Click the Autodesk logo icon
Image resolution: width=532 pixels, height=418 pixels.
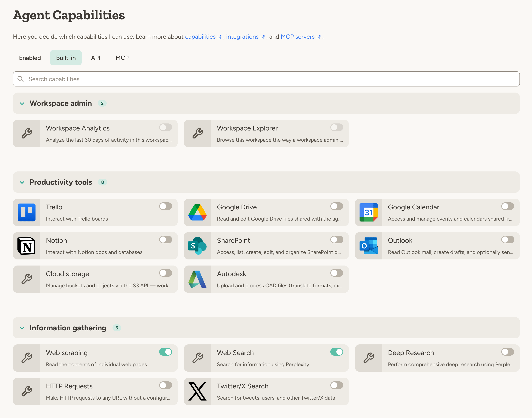click(x=197, y=279)
